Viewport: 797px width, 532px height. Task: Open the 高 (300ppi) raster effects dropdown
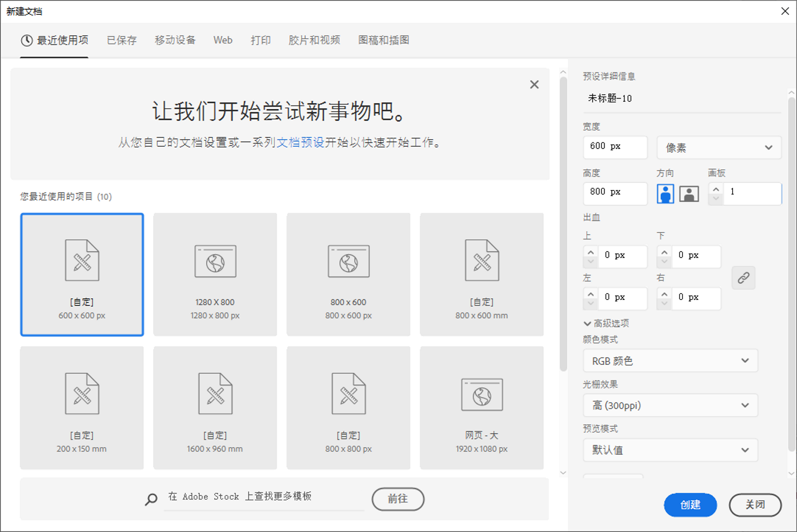pos(670,405)
